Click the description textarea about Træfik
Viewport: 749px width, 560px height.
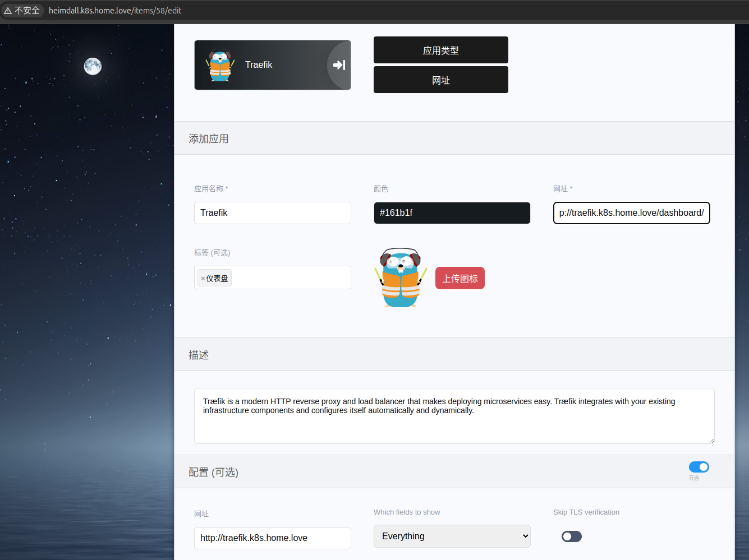click(454, 416)
